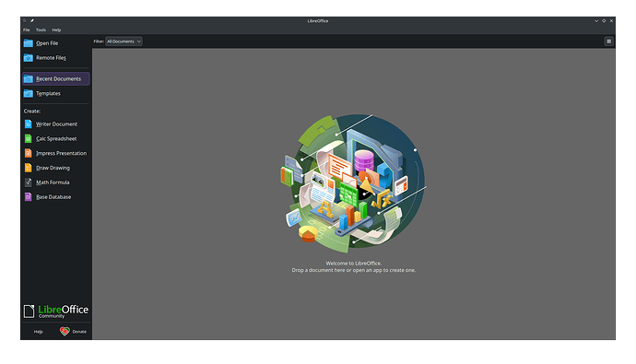Click the Remote Files label
The height and width of the screenshot is (364, 636).
(x=51, y=57)
